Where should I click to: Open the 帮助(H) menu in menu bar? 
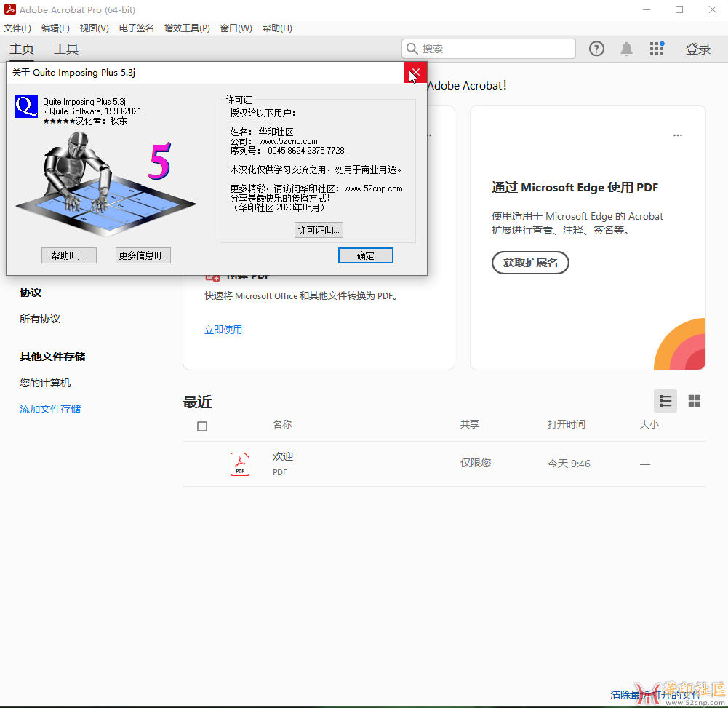pos(277,28)
